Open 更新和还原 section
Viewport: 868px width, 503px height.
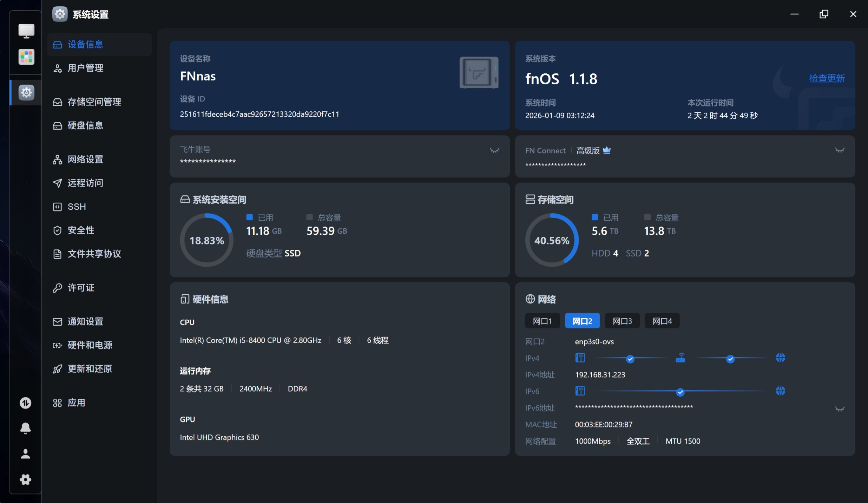click(90, 369)
